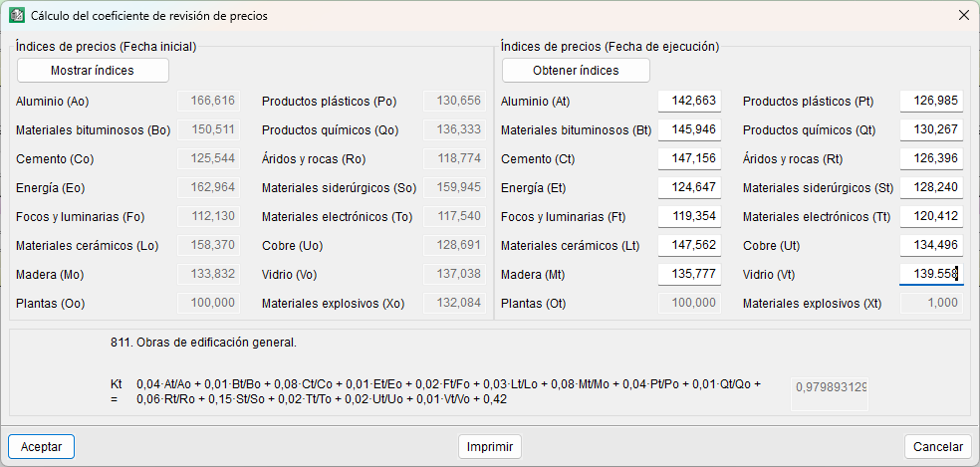
Task: Focus the Cemento (Ct) input field
Action: click(x=689, y=159)
